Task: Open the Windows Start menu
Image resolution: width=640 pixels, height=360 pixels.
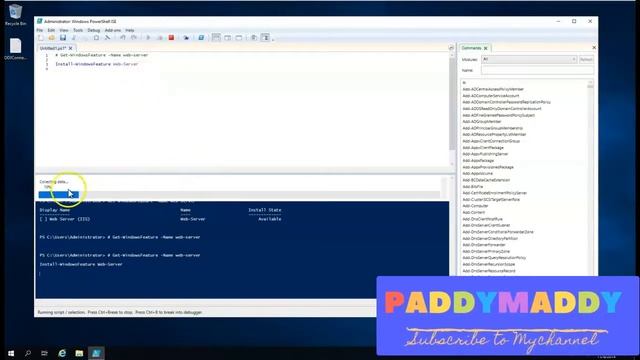Action: tap(11, 353)
